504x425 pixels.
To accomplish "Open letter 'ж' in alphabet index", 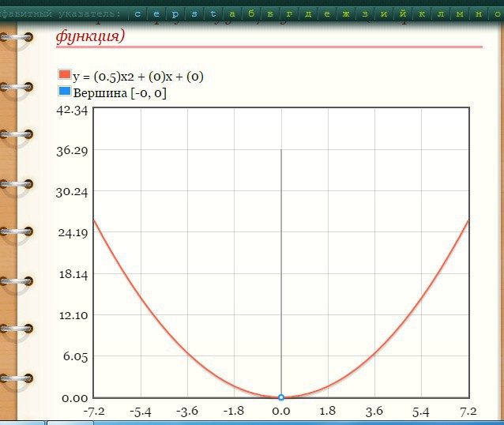I will pos(346,14).
